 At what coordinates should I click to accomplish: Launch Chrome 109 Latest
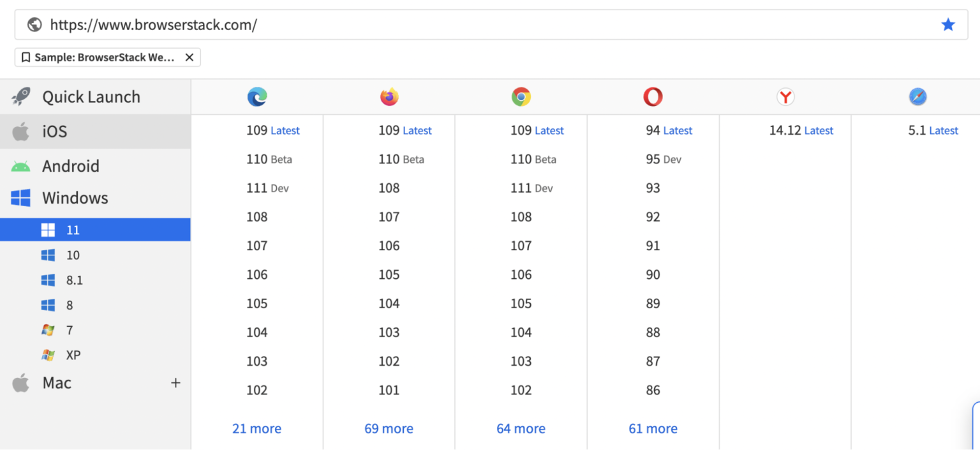[x=537, y=130]
